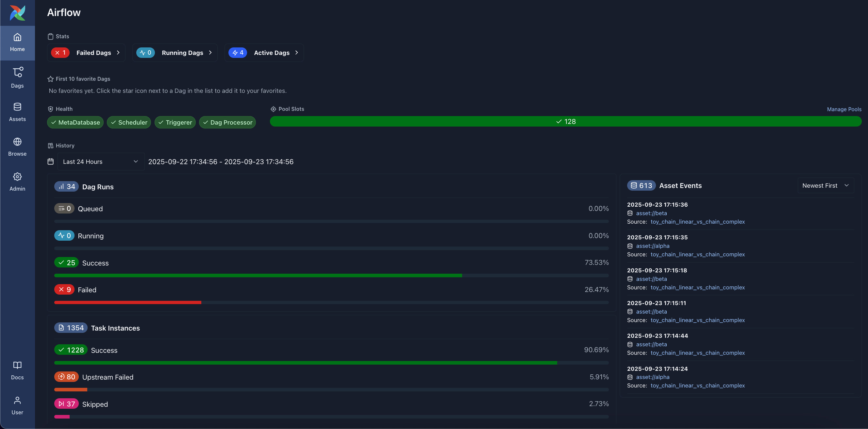Screen dimensions: 868x429
Task: Click the MetaDatabase health badge
Action: pos(75,122)
